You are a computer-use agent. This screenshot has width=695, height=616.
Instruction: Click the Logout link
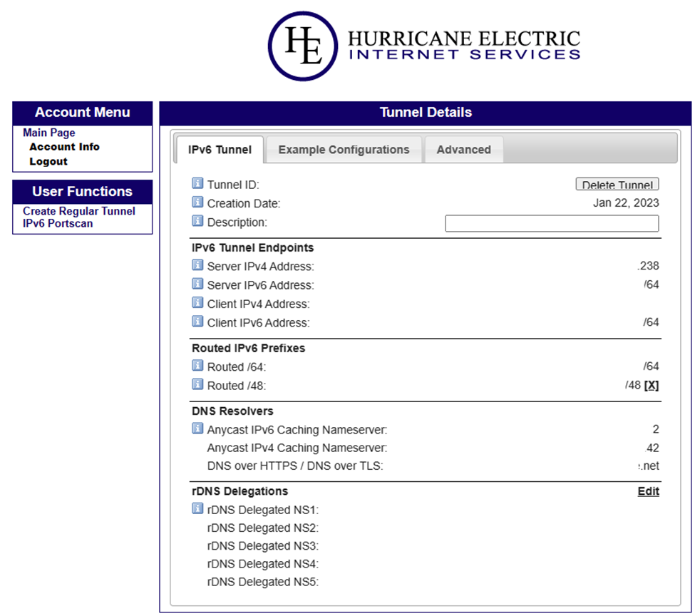click(x=48, y=161)
